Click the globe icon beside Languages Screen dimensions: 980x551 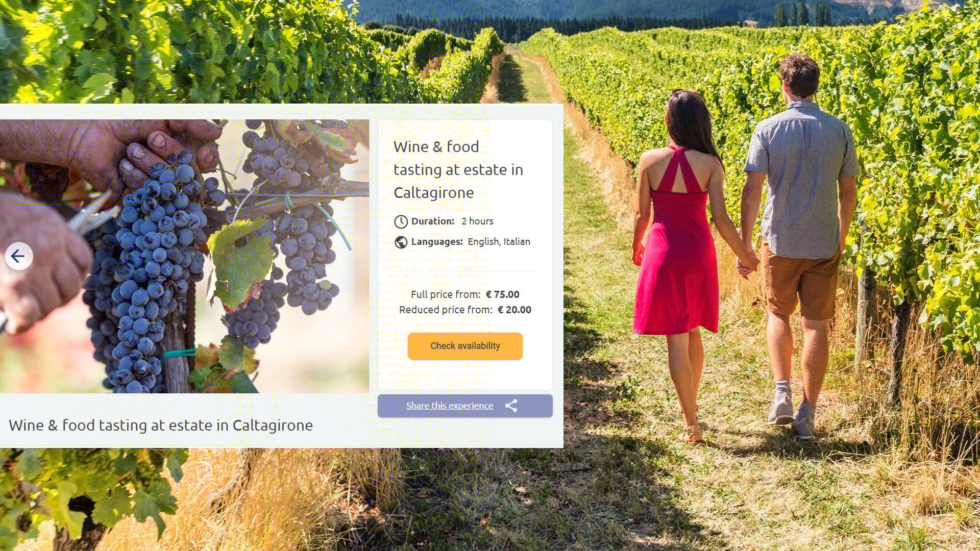[x=401, y=242]
